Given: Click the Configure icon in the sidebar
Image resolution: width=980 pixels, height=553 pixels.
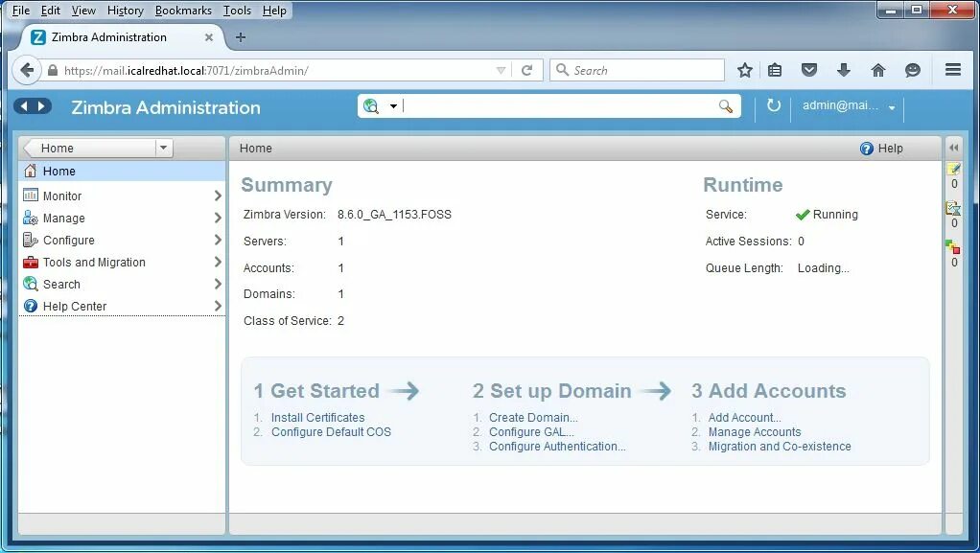Looking at the screenshot, I should 30,240.
